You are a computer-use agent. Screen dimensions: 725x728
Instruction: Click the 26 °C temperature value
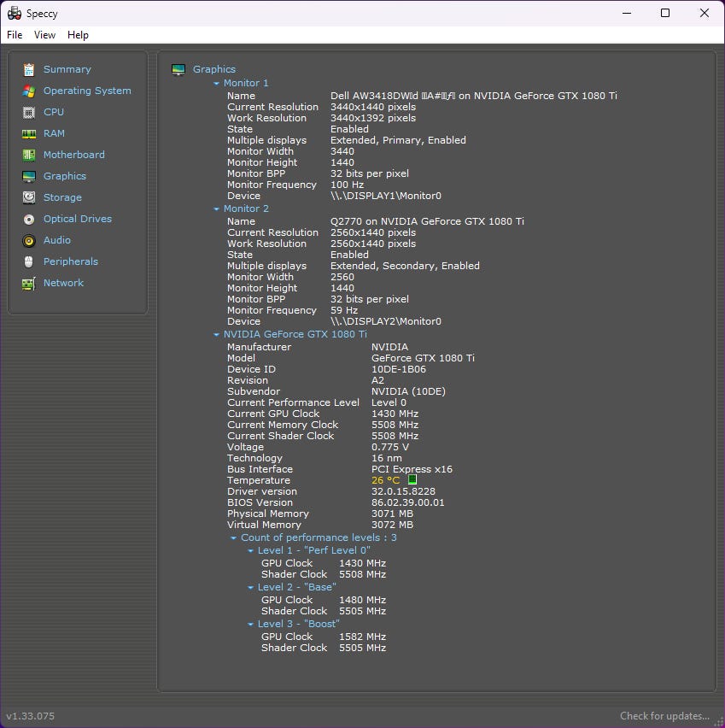click(x=385, y=480)
